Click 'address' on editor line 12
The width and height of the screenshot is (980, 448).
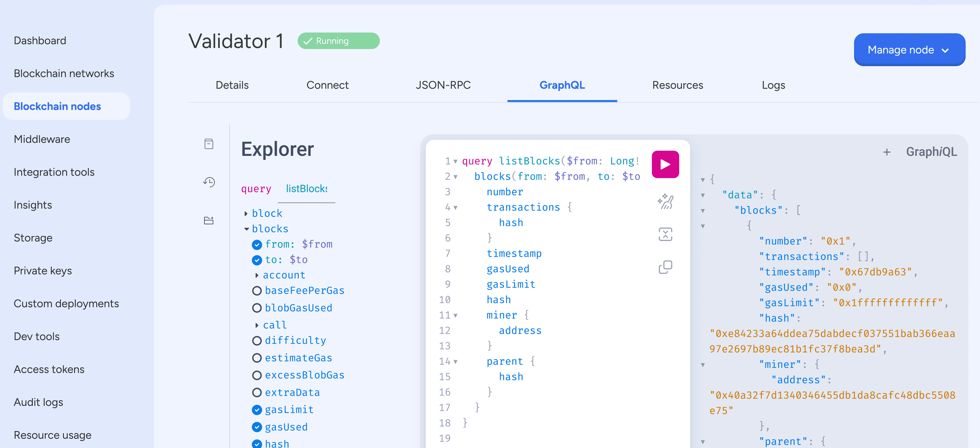point(520,331)
